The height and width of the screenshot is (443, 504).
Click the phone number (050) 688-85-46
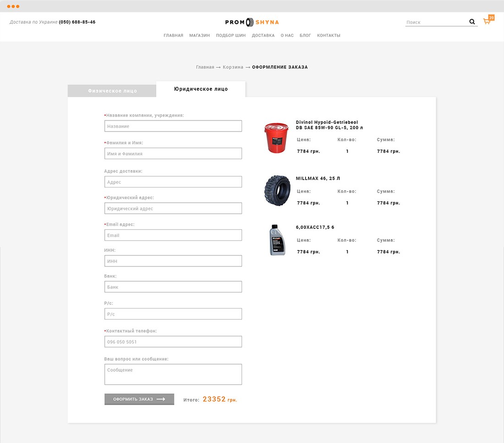(77, 22)
